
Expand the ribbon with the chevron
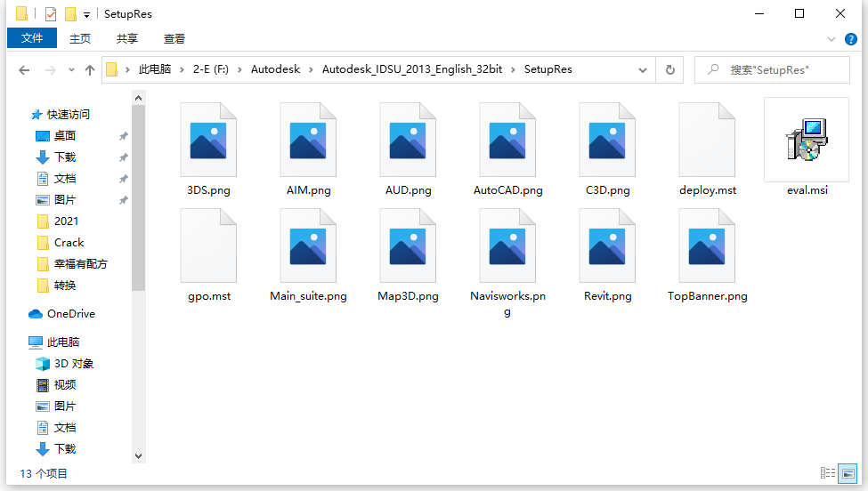(831, 39)
